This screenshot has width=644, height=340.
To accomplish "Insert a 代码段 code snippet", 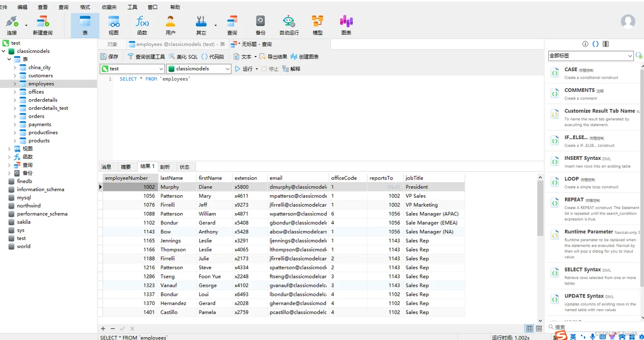I will [213, 57].
